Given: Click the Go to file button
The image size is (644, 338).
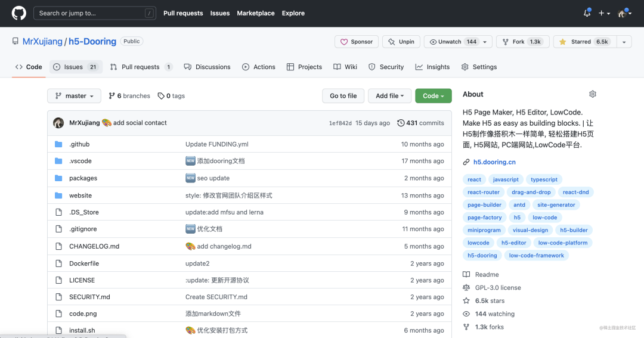Looking at the screenshot, I should pyautogui.click(x=343, y=96).
